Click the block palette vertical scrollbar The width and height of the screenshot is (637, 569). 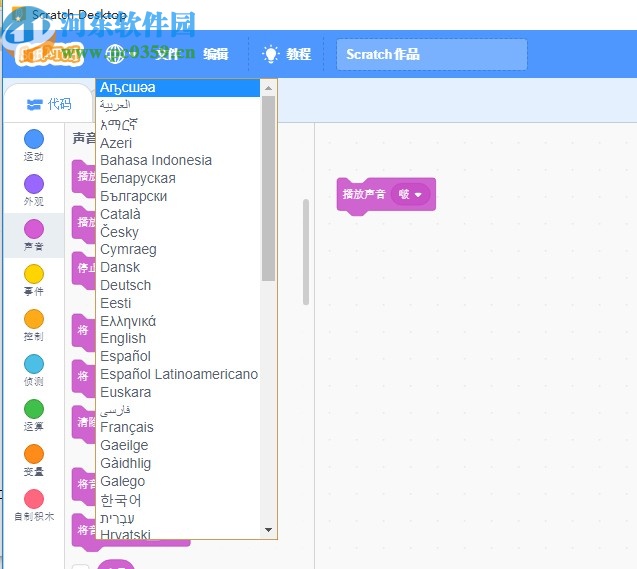(306, 252)
